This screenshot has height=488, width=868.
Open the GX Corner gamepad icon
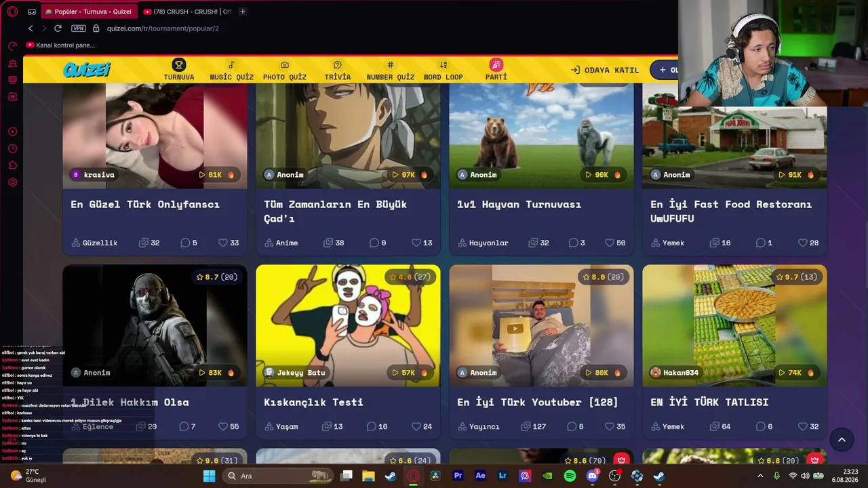point(32,12)
